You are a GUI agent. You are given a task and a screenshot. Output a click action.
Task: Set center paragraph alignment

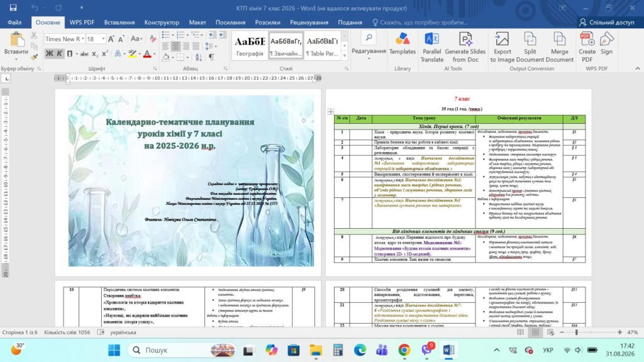[x=175, y=47]
